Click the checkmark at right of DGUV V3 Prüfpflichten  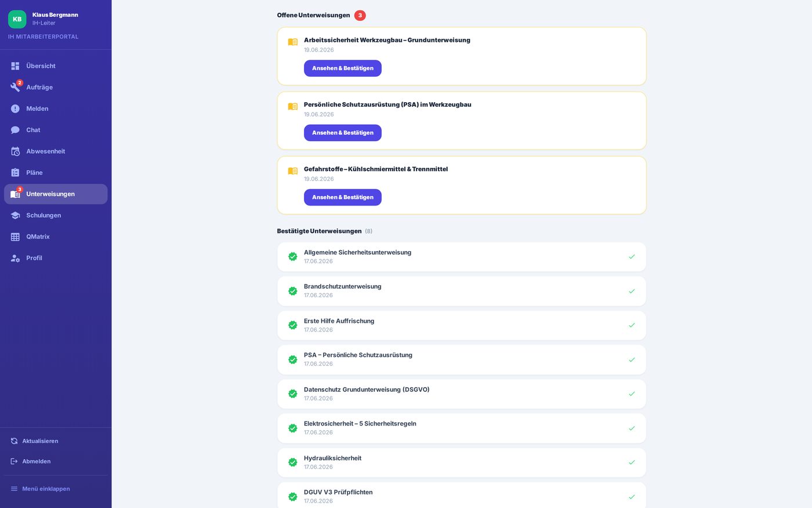pos(632,497)
